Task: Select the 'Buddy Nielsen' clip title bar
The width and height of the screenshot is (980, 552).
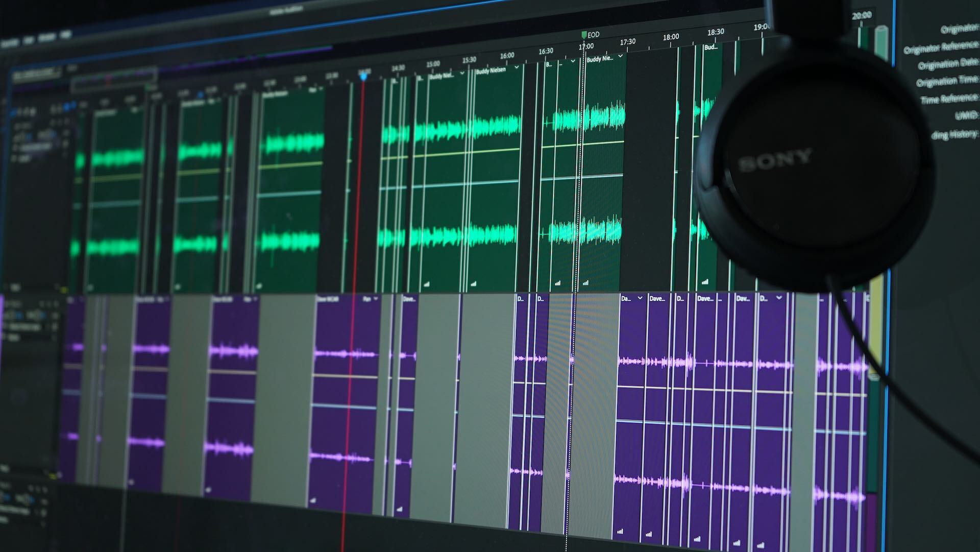Action: (x=490, y=71)
